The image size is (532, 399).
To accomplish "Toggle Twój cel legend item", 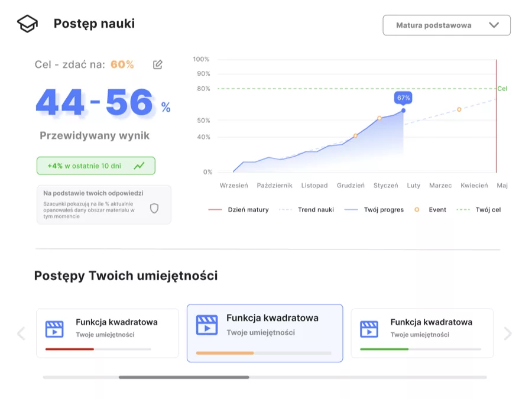I will [478, 210].
